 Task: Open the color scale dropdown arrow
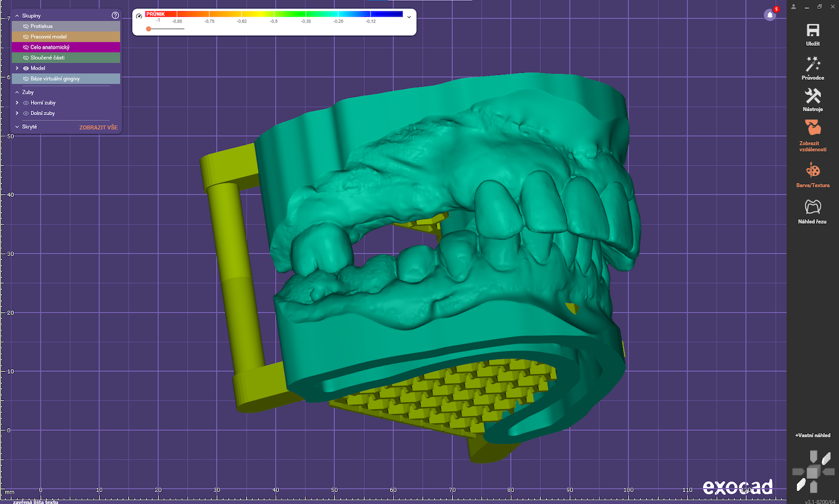click(409, 17)
